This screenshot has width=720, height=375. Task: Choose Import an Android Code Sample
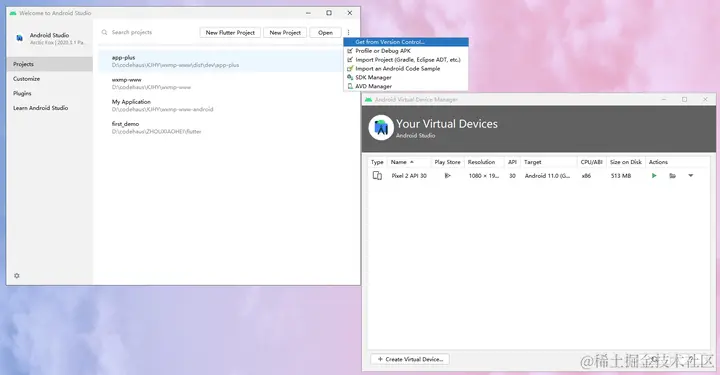pos(406,68)
